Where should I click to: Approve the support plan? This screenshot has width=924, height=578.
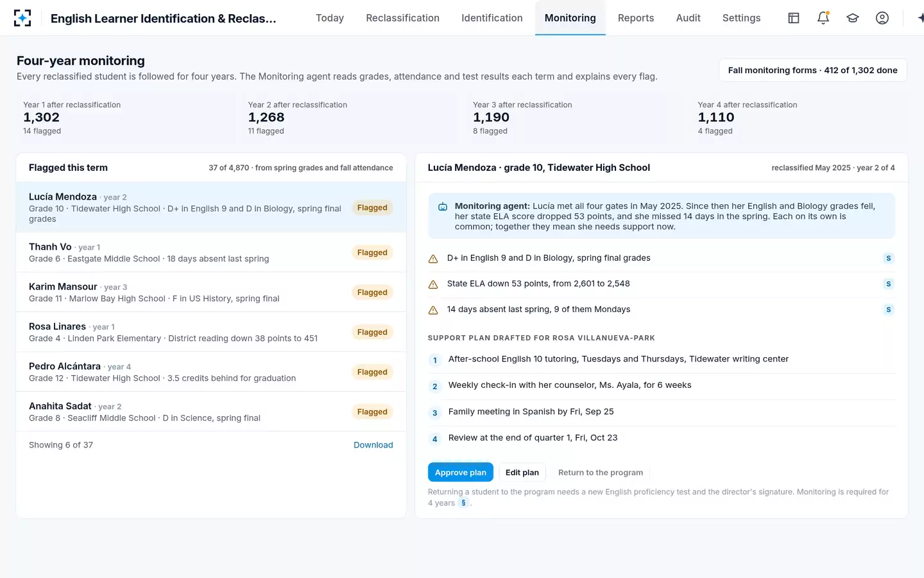click(x=461, y=472)
